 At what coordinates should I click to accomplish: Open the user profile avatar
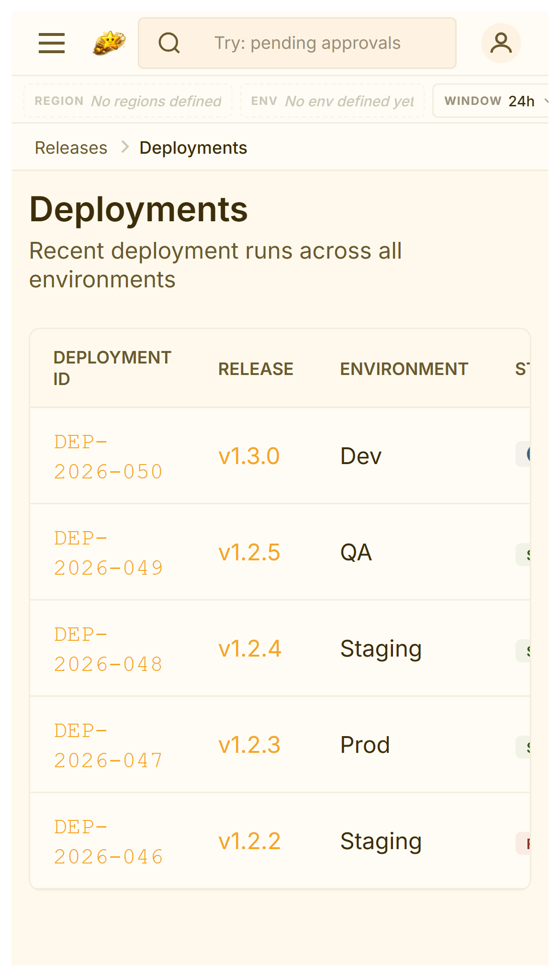501,43
